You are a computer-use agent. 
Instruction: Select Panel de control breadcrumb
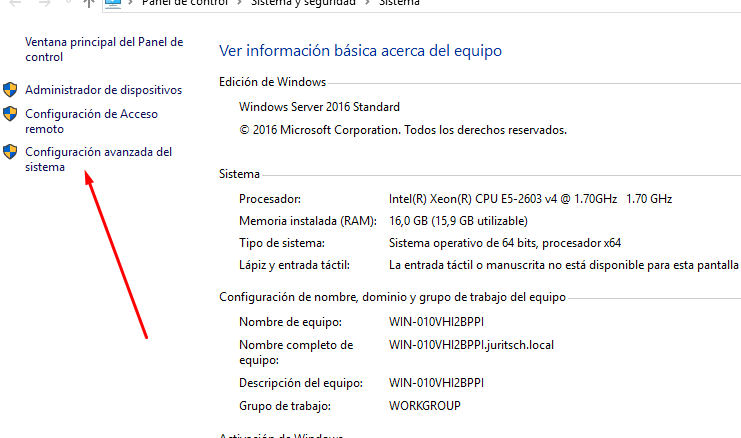(x=185, y=3)
